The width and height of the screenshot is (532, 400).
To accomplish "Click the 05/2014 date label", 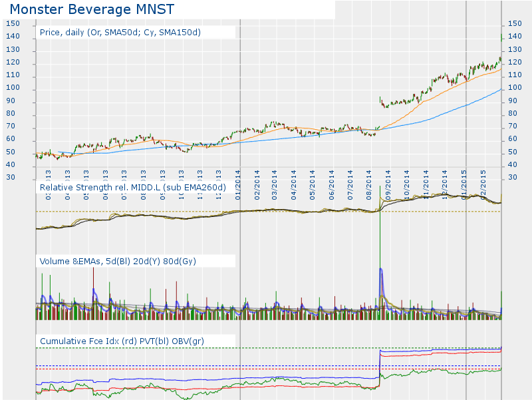I will [x=312, y=185].
